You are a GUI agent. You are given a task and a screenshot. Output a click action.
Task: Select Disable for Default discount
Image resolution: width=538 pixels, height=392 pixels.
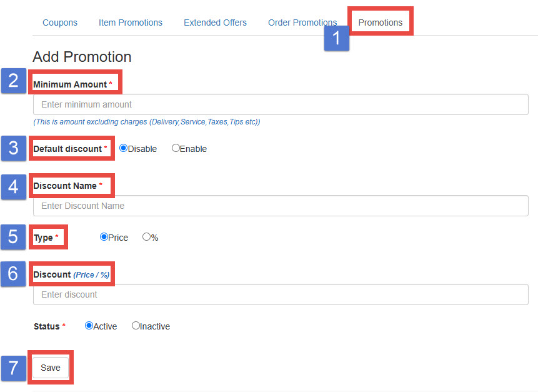click(124, 149)
